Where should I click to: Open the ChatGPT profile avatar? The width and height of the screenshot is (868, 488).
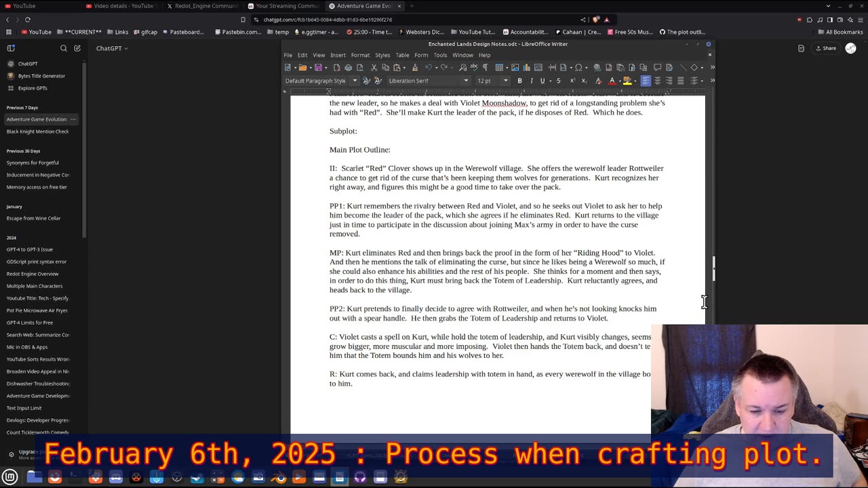[x=850, y=48]
